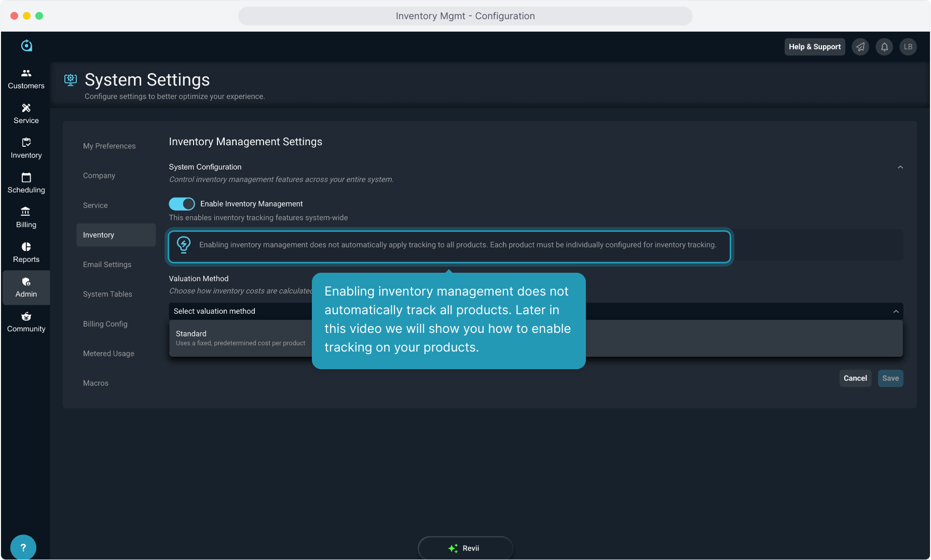Open the Billing Config settings tab
Screen dimensions: 931x560
coord(105,324)
